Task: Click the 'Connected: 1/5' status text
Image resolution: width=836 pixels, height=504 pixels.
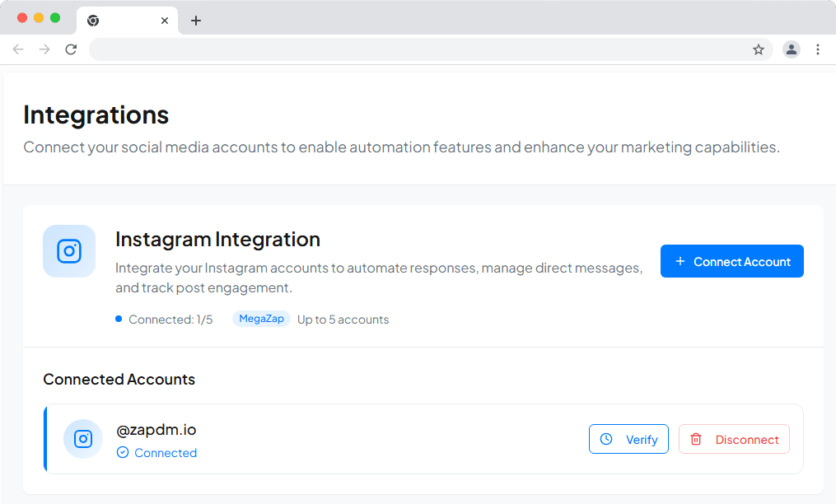Action: [x=170, y=320]
